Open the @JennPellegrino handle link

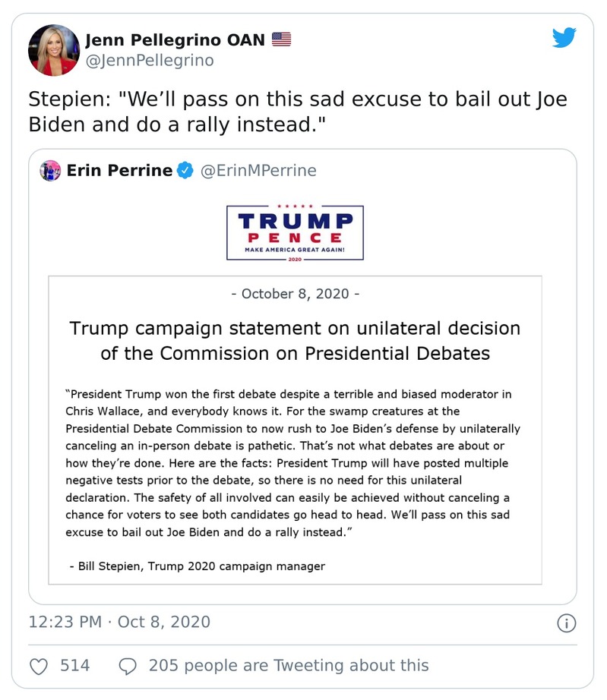149,60
